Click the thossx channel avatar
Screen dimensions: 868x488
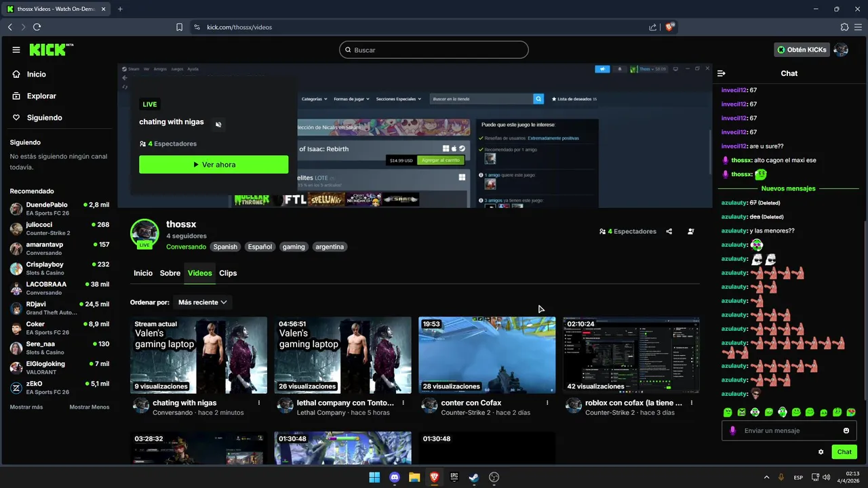click(144, 234)
